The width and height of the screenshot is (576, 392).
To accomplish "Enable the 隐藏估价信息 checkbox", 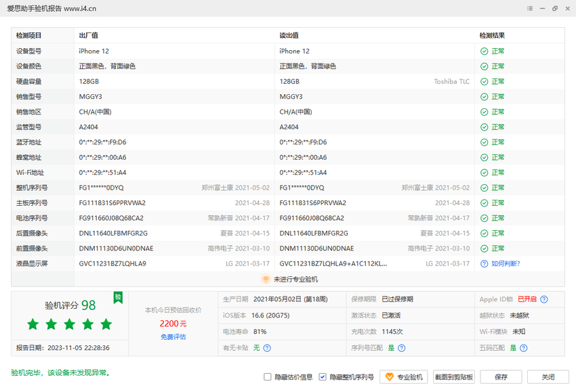I will coord(268,377).
